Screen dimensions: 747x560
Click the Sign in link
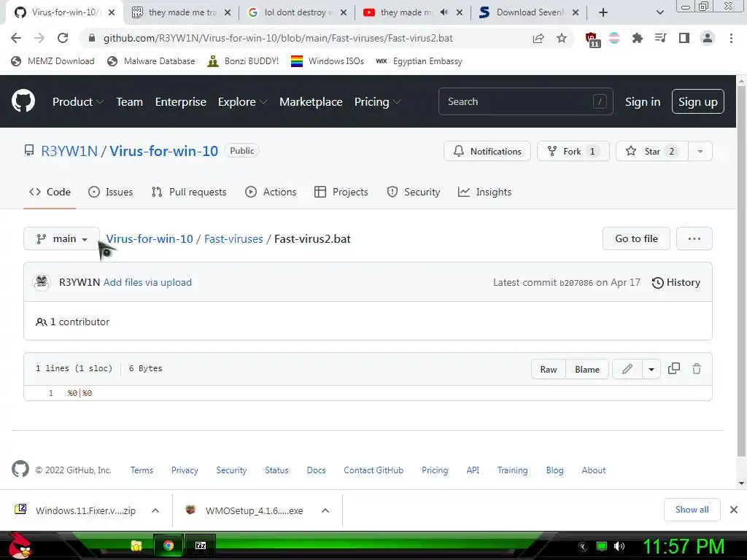642,102
